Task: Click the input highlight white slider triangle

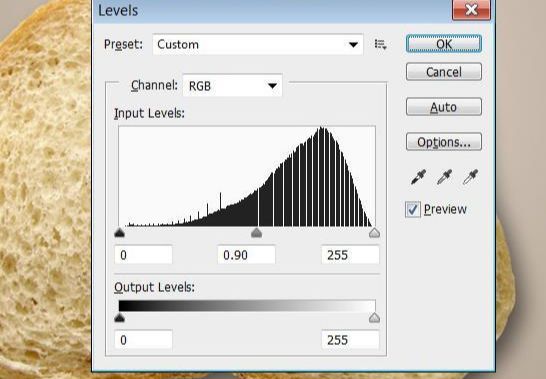Action: pos(374,233)
